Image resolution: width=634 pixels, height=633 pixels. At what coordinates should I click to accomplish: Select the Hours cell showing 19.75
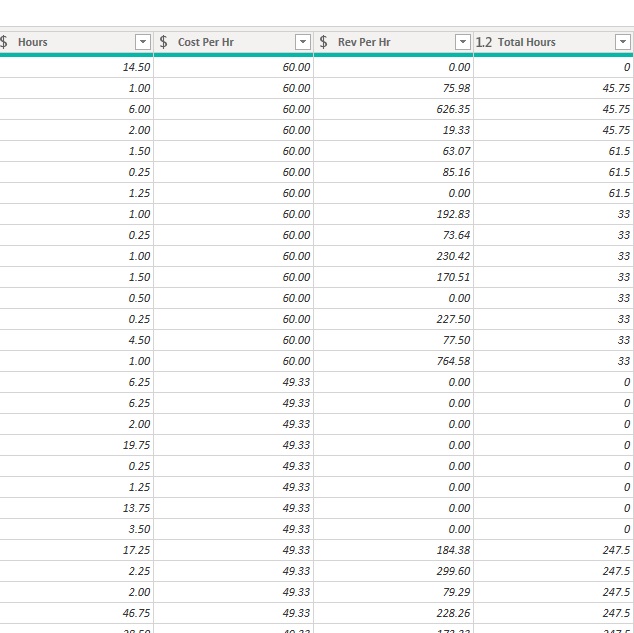76,445
